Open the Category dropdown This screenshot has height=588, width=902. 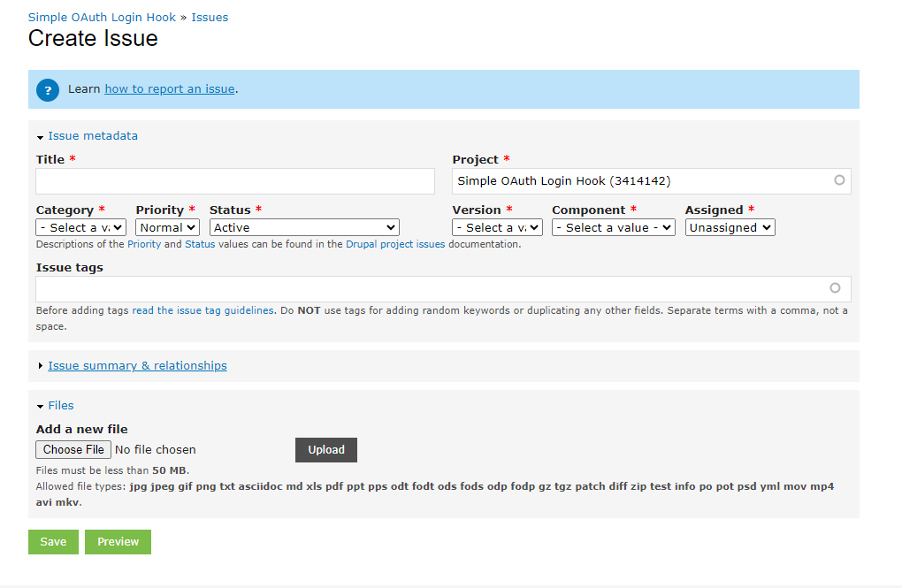pos(80,227)
